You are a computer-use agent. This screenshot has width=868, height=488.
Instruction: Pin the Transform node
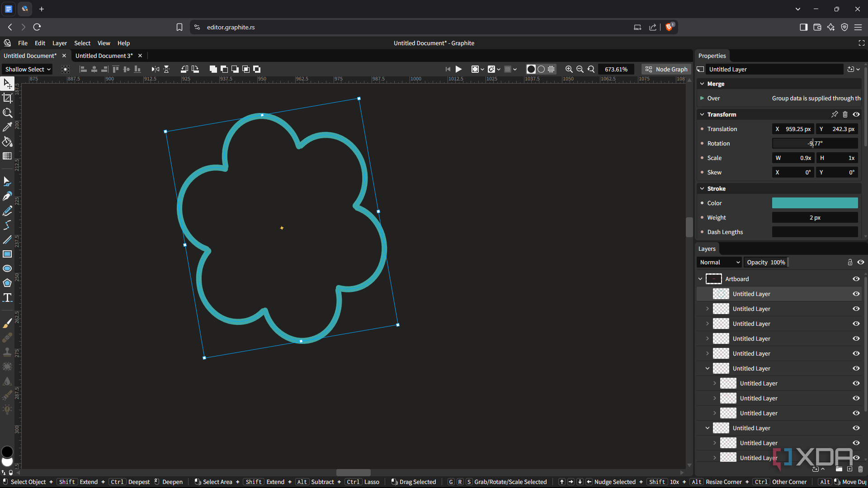[835, 114]
